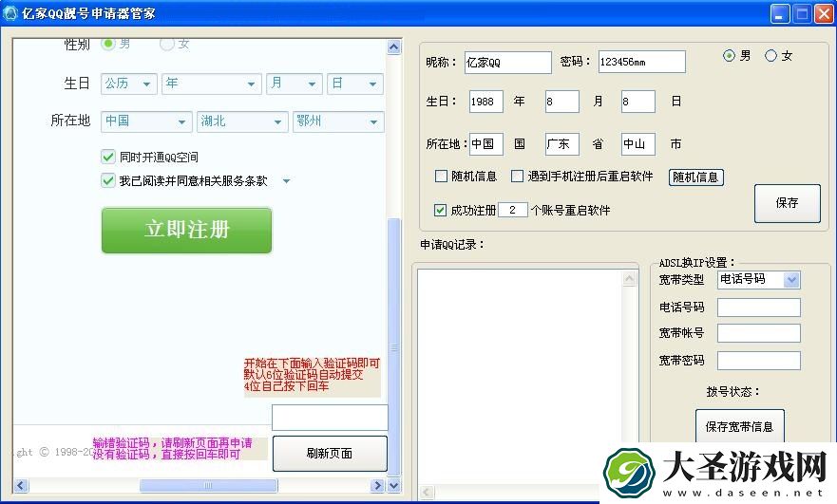
Task: Select the 男 radio in left registration form
Action: [108, 44]
